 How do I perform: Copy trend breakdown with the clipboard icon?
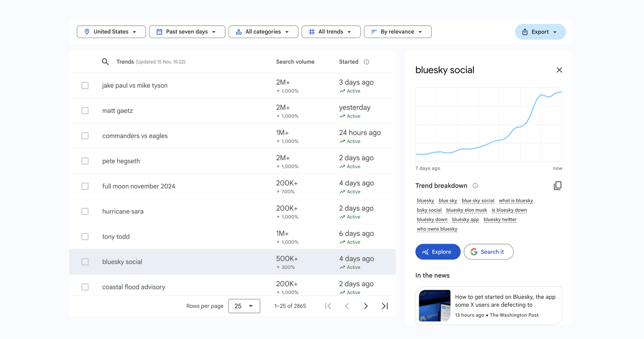click(x=558, y=185)
